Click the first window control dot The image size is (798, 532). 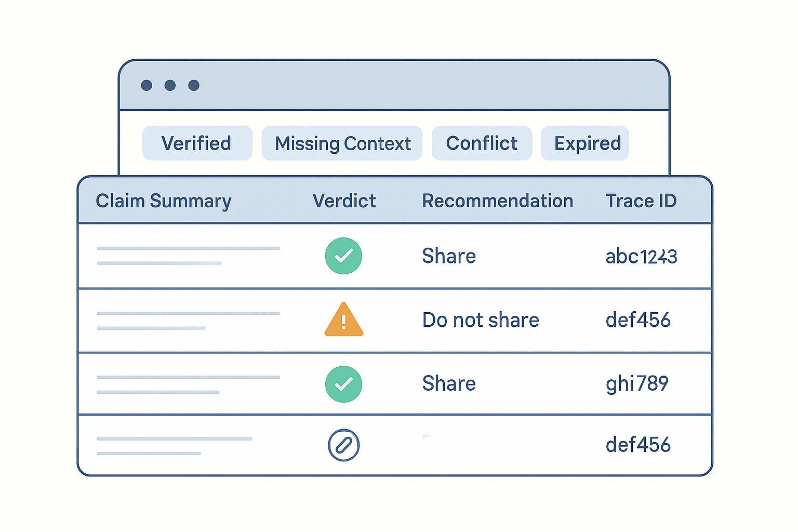[x=145, y=85]
